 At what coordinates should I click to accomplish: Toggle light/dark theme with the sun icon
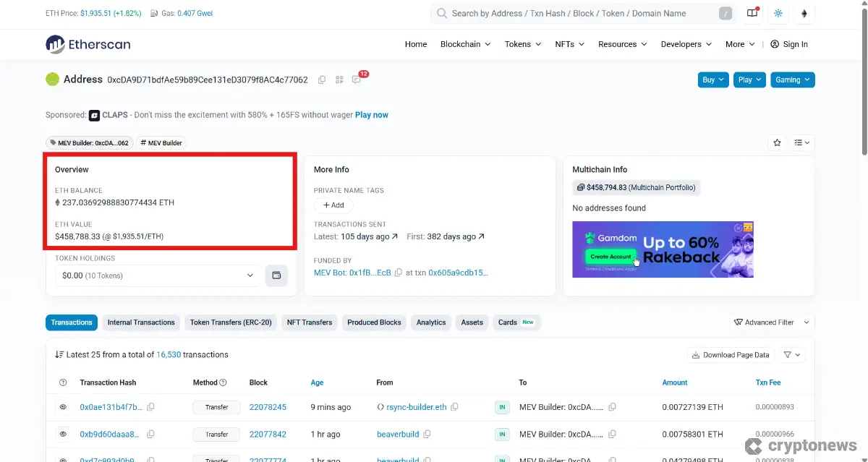point(778,13)
